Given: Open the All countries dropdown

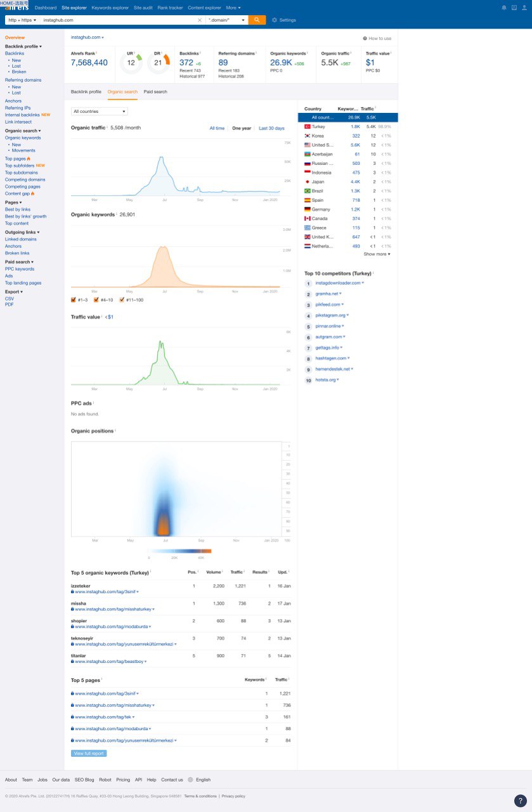Looking at the screenshot, I should (x=100, y=112).
